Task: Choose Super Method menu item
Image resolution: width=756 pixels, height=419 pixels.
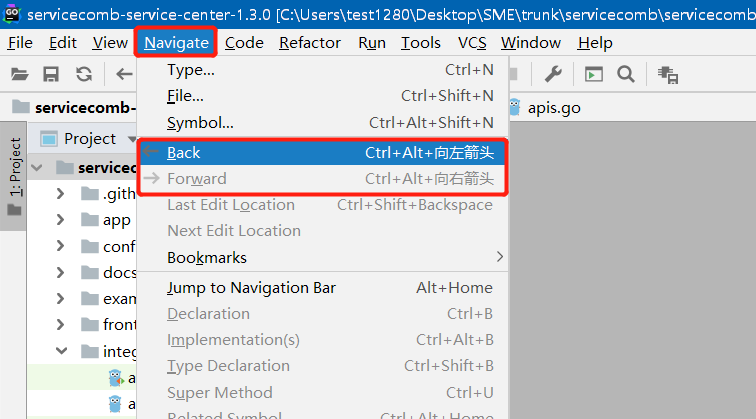Action: (323, 392)
